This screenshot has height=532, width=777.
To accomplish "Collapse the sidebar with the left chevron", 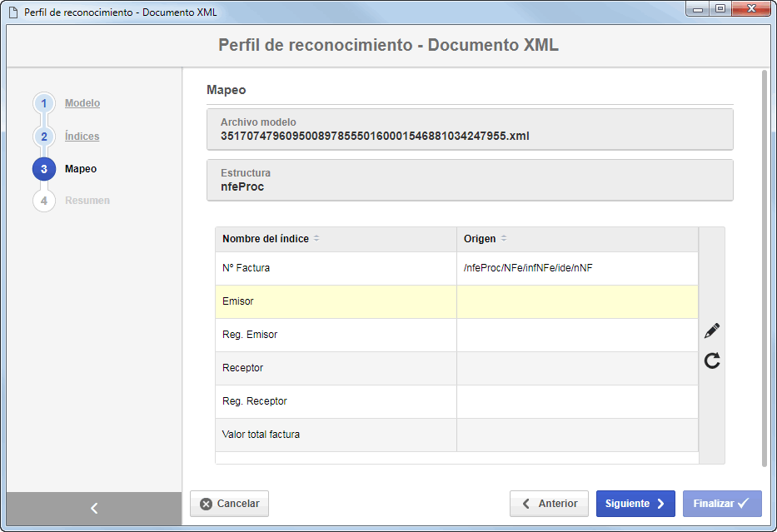I will click(x=94, y=508).
